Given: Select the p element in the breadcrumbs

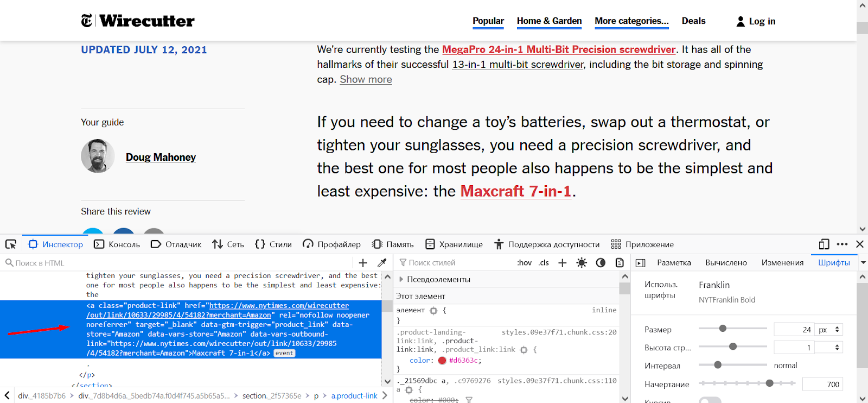Looking at the screenshot, I should coord(316,396).
